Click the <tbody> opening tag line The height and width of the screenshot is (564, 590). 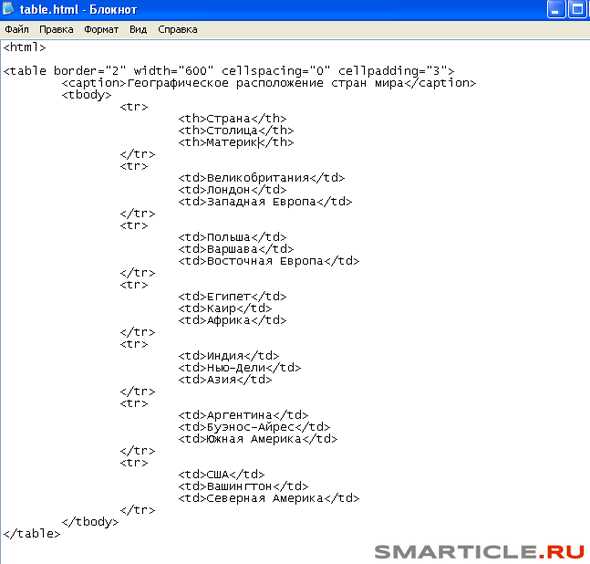point(87,95)
